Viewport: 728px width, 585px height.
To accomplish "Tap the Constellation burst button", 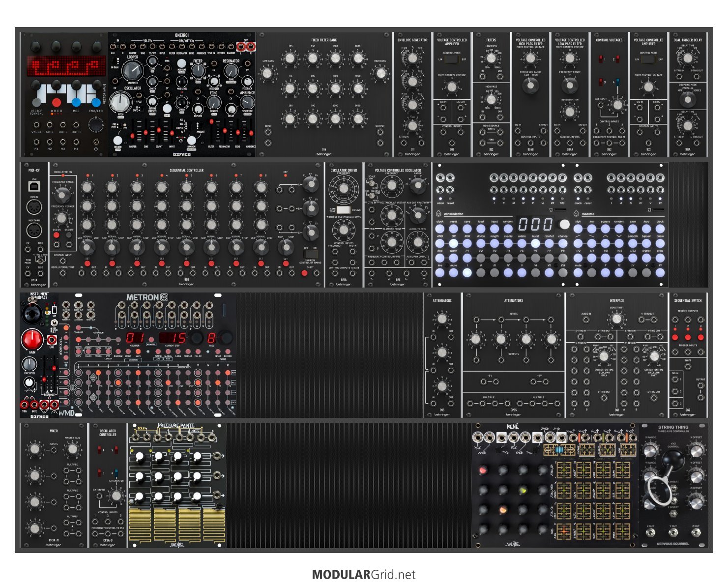I will 535,243.
